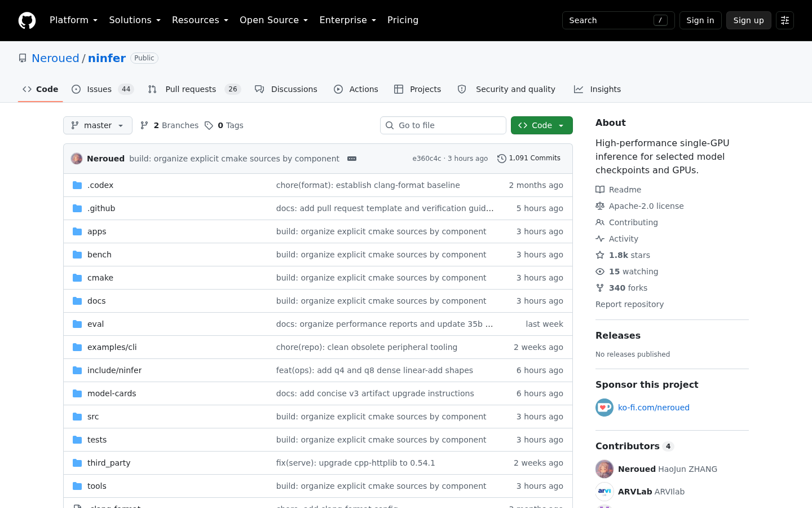Open the ninfer repository name link
This screenshot has width=812, height=508.
pyautogui.click(x=107, y=58)
